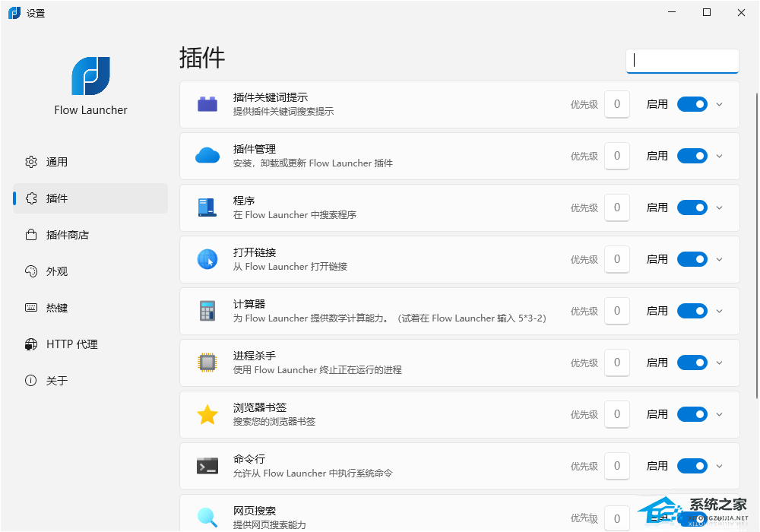Select the 插件 sidebar item
Viewport: 760px width, 532px height.
[90, 198]
